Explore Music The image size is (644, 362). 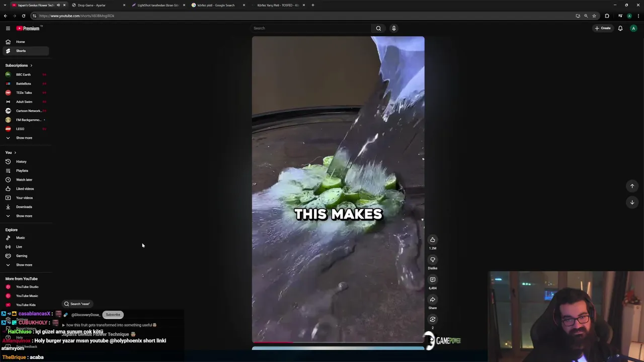coord(25,238)
